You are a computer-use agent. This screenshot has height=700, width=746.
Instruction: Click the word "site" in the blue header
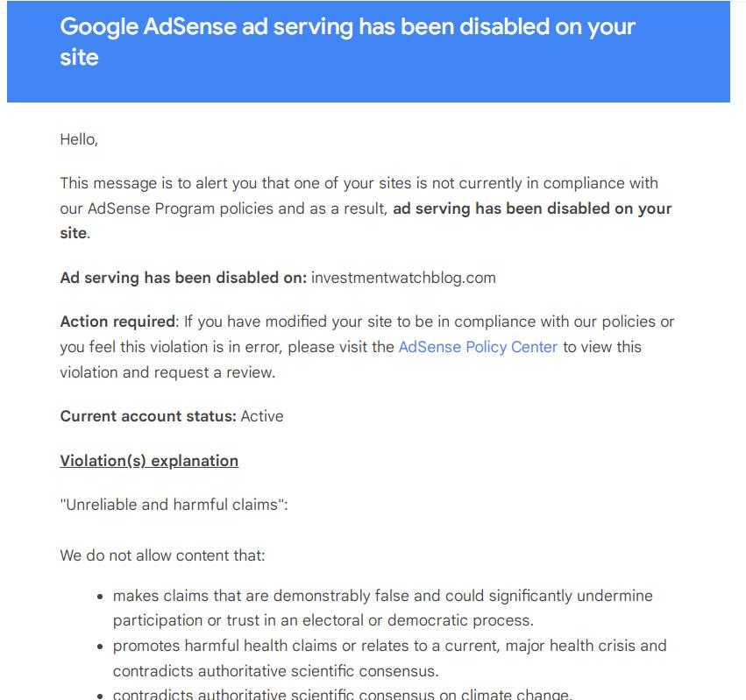(x=79, y=58)
